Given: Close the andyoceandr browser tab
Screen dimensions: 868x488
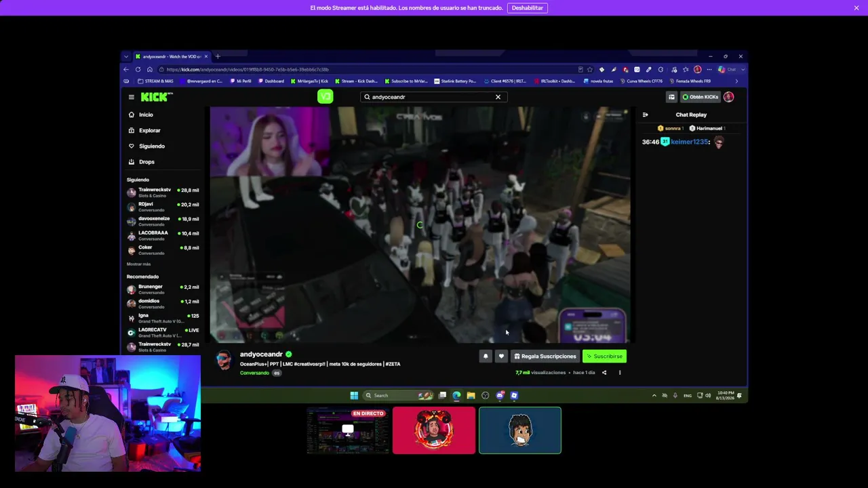Looking at the screenshot, I should [x=206, y=56].
